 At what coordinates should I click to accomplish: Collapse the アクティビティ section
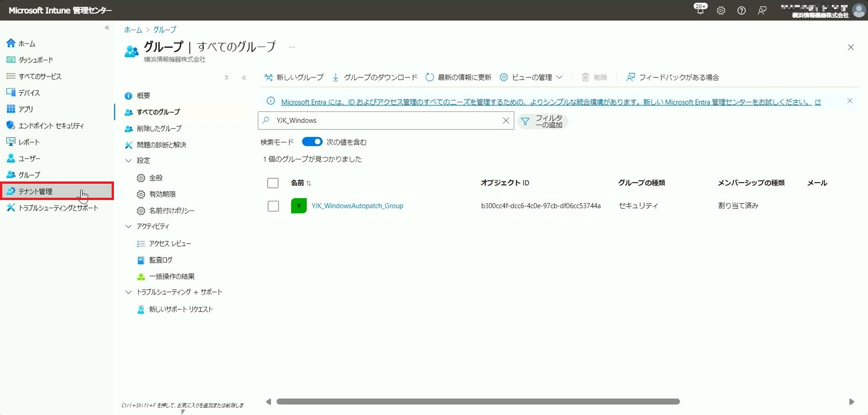point(128,226)
